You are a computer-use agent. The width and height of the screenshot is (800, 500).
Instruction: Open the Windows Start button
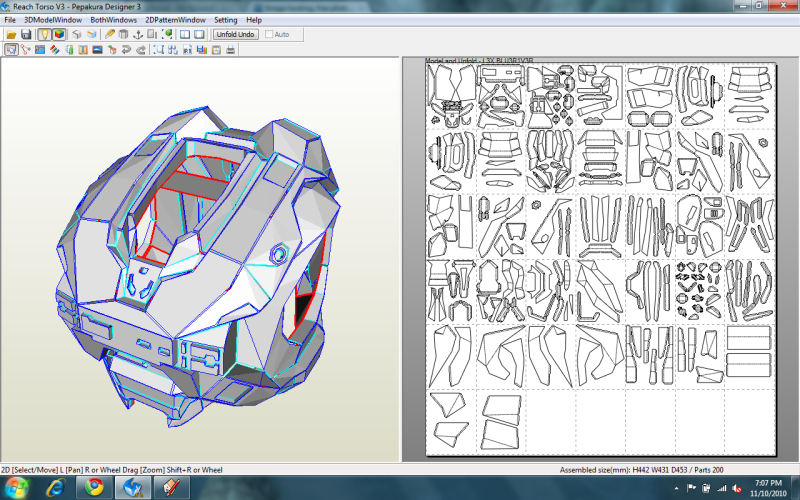(16, 488)
